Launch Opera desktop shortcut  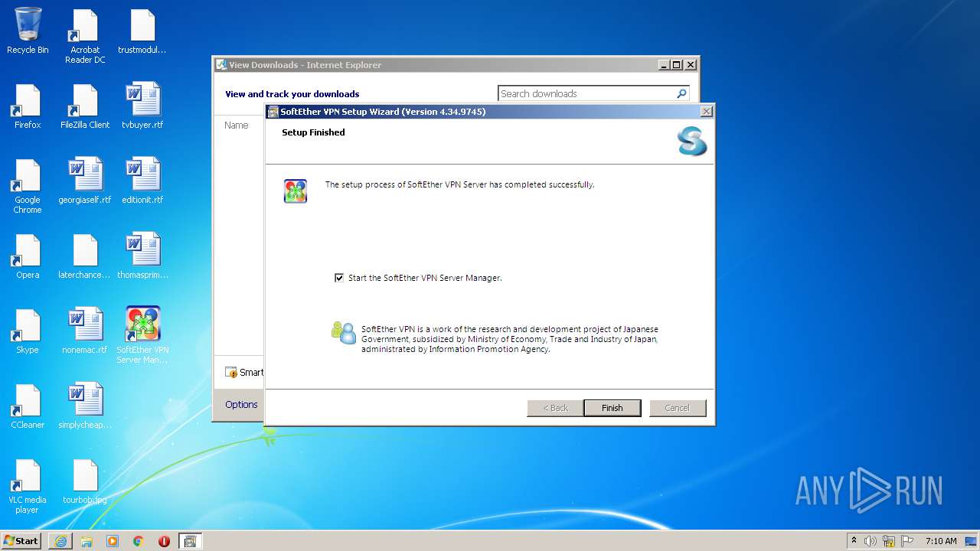tap(28, 256)
